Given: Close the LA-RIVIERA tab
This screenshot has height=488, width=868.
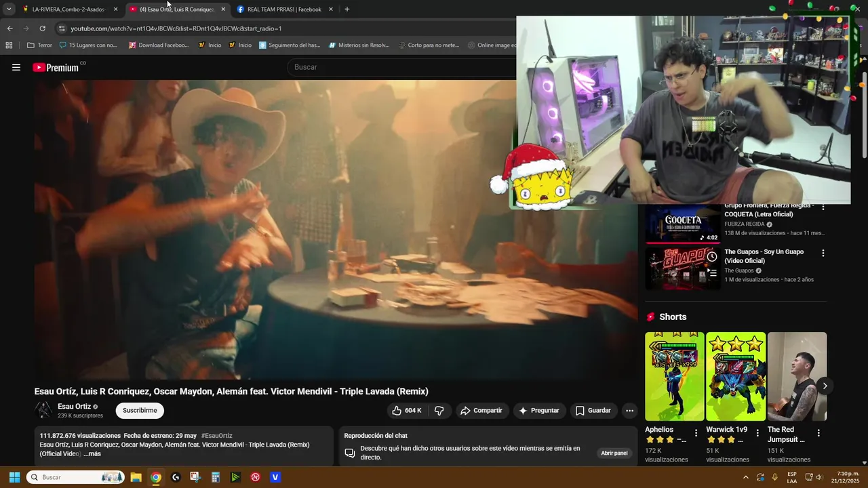Looking at the screenshot, I should coord(115,9).
